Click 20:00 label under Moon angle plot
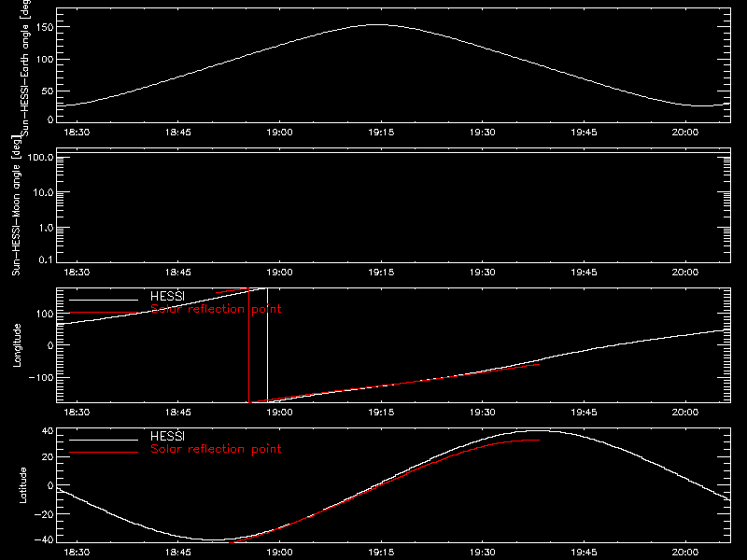Image resolution: width=747 pixels, height=560 pixels. click(x=685, y=273)
